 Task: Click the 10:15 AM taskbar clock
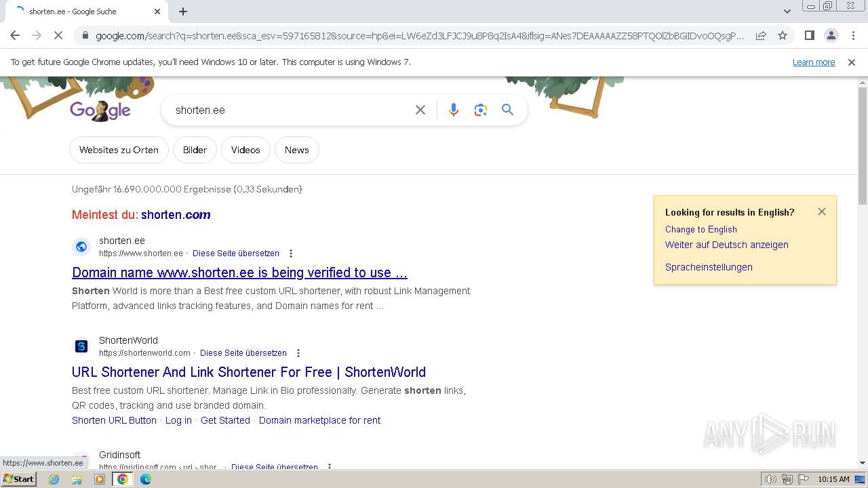coord(833,479)
